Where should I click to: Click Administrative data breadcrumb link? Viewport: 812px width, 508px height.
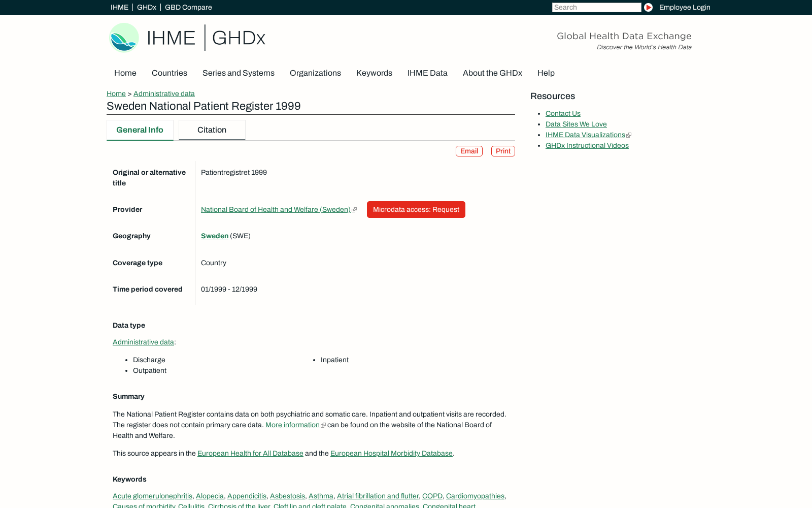pos(164,93)
